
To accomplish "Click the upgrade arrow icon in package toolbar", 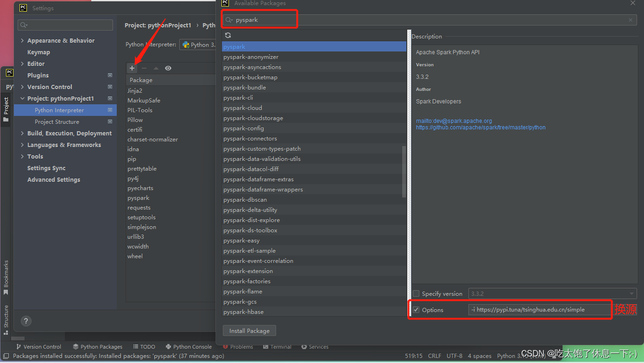I will 156,68.
